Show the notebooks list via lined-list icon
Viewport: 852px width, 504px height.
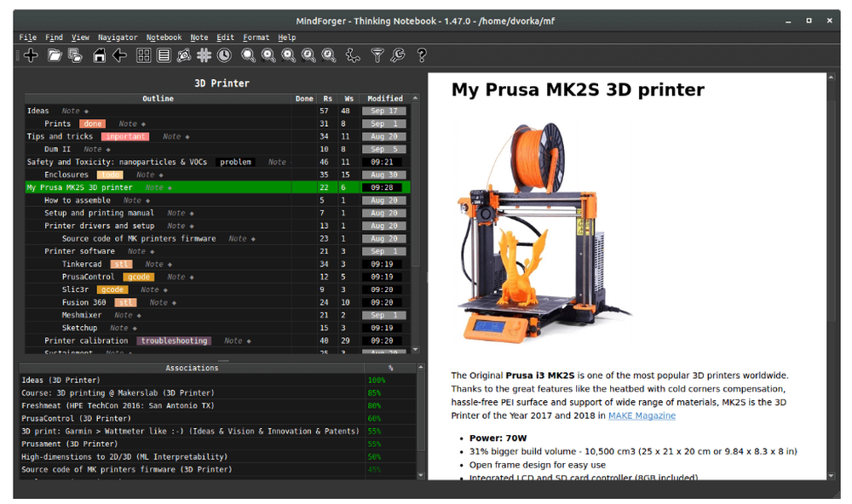pyautogui.click(x=164, y=54)
